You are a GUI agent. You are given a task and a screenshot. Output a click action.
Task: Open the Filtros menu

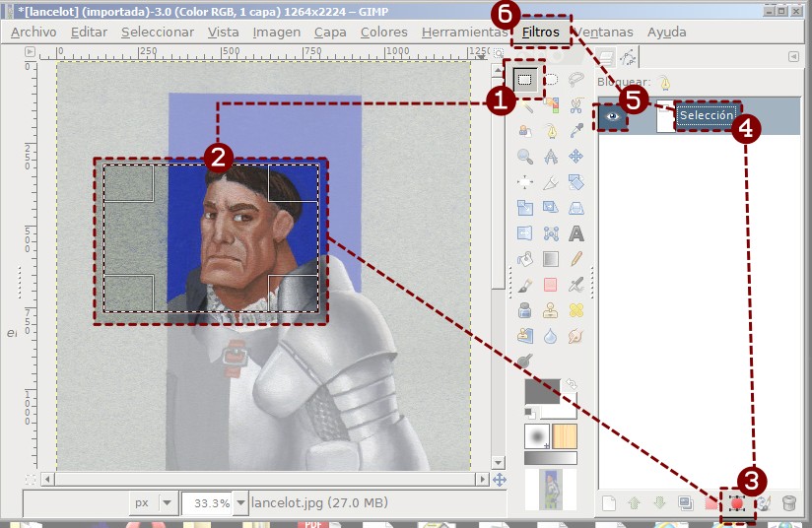pyautogui.click(x=541, y=32)
